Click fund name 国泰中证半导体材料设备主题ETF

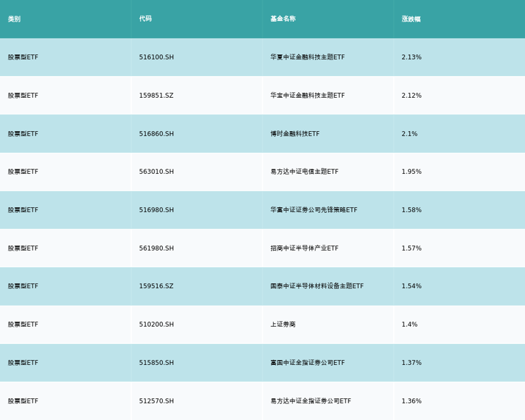pyautogui.click(x=317, y=286)
